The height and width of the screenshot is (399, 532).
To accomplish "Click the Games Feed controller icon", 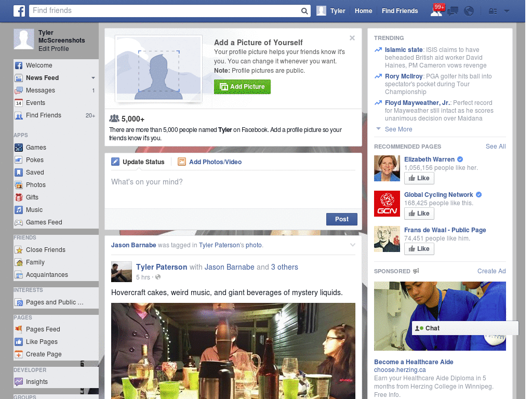I will click(19, 222).
